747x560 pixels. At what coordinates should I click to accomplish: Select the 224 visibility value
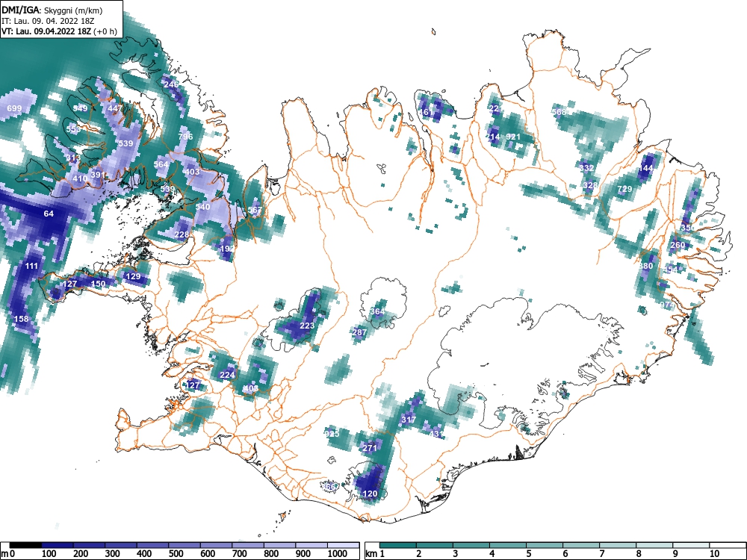[x=227, y=375]
